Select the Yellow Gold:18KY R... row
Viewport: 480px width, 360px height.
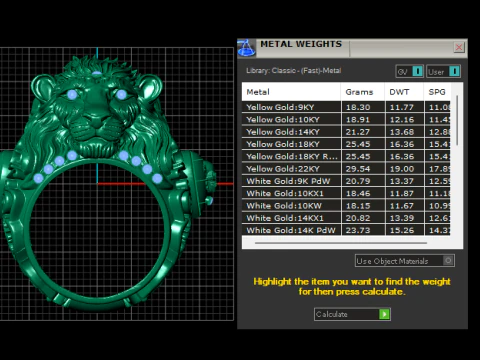(x=346, y=156)
